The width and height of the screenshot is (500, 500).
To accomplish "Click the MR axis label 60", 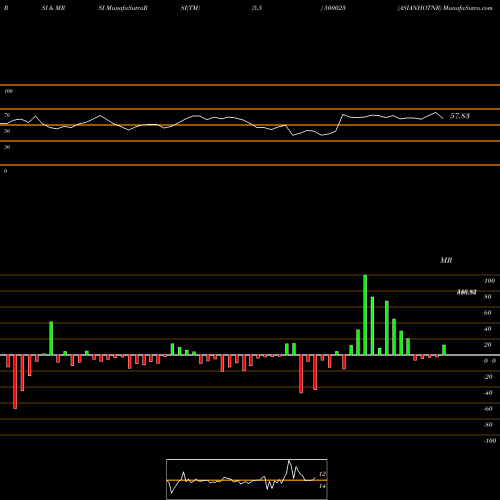I will (x=487, y=313).
